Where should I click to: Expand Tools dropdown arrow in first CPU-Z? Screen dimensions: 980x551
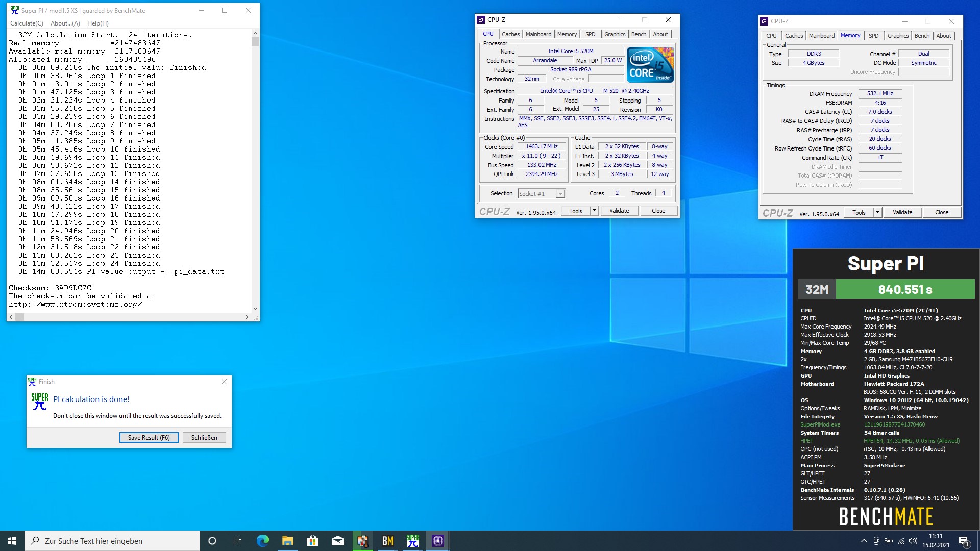(x=594, y=211)
